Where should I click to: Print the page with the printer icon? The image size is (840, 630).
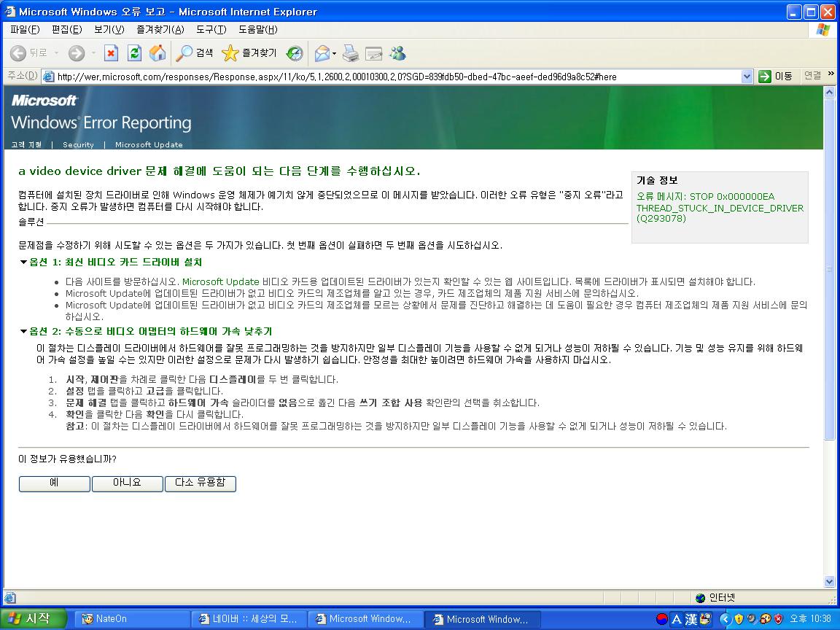pos(351,53)
